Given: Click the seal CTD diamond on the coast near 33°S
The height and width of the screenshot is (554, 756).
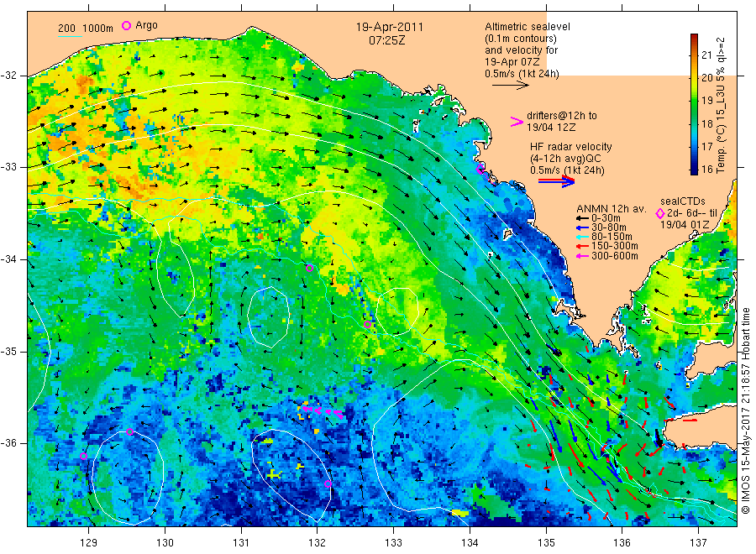Looking at the screenshot, I should (480, 169).
